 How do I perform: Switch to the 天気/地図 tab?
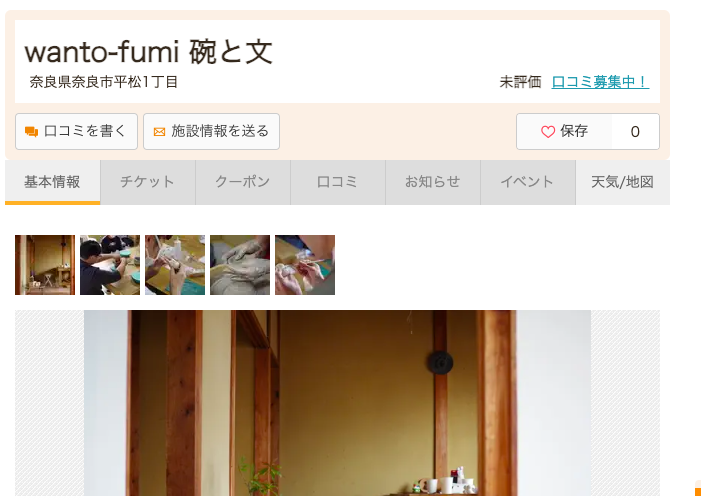(x=623, y=182)
